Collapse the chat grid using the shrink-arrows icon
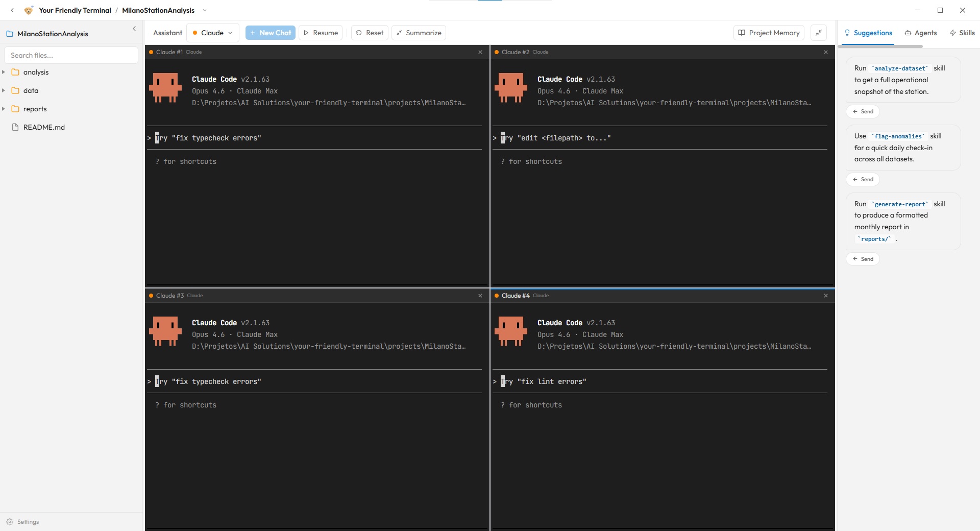Viewport: 980px width, 531px height. (818, 33)
